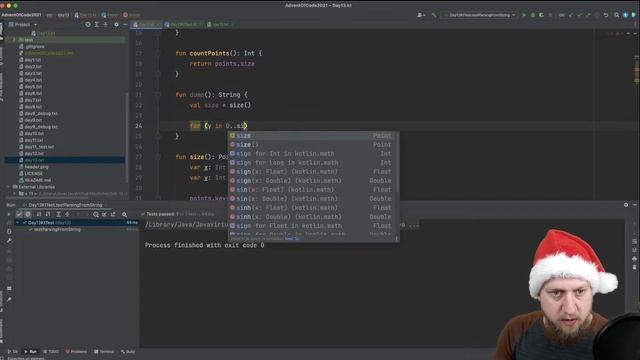Click the undo rollback arrow in toolbar
The height and width of the screenshot is (360, 640).
606,15
